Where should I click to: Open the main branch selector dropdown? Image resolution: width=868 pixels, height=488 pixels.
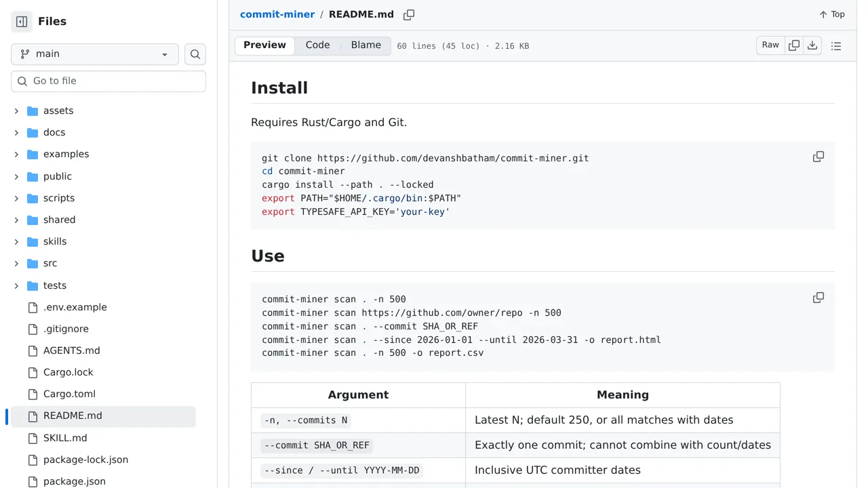[x=95, y=54]
